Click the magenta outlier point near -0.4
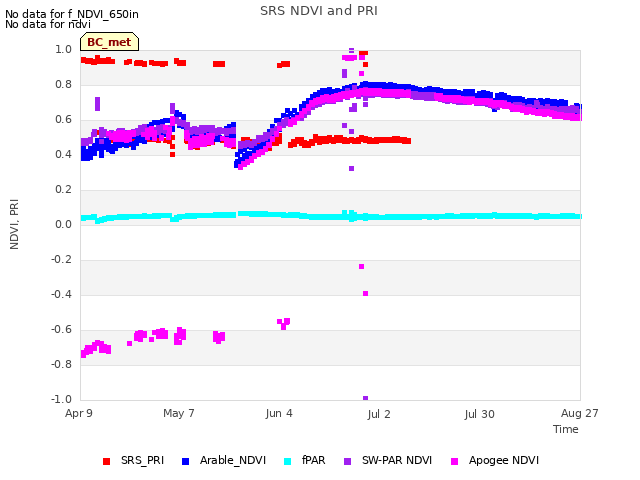This screenshot has width=640, height=480. pyautogui.click(x=365, y=293)
